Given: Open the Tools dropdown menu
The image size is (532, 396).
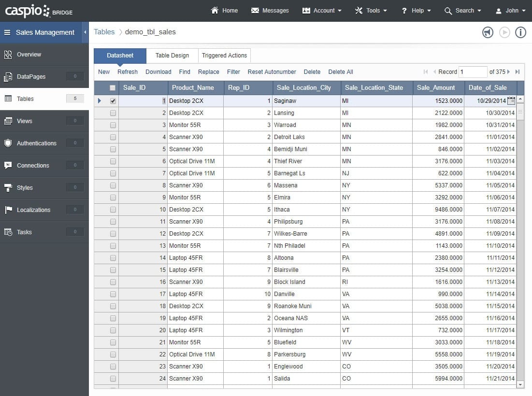Looking at the screenshot, I should coord(371,11).
